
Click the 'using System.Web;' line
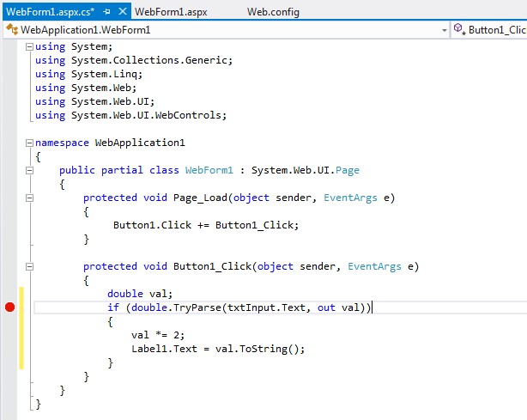click(86, 88)
